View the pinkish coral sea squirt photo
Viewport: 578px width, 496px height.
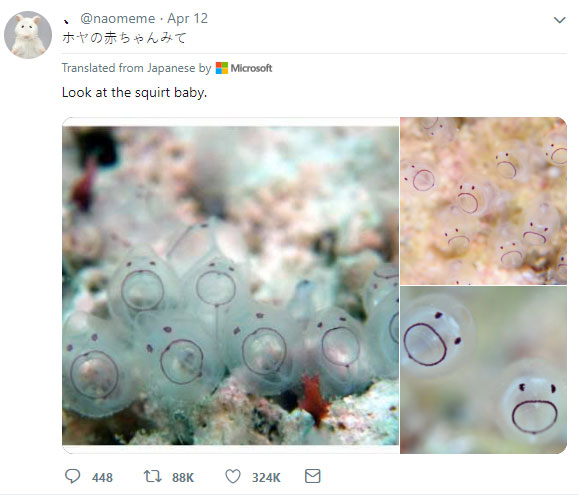pos(483,201)
